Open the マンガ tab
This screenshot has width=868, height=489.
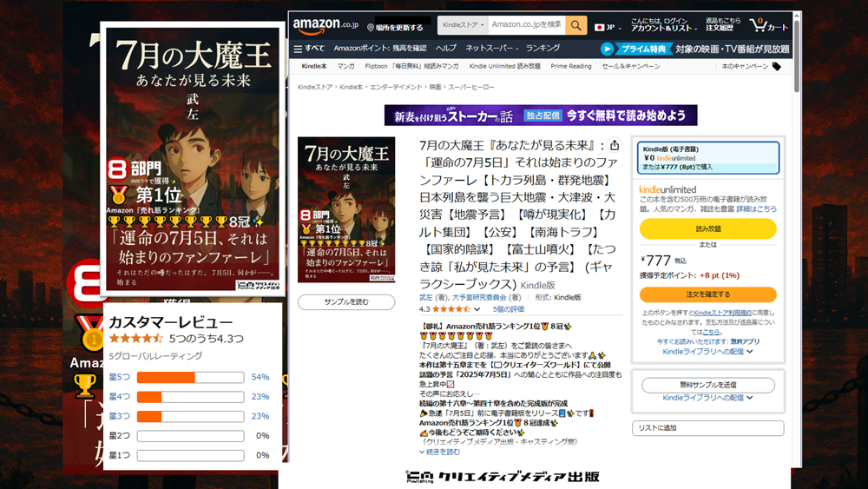point(345,67)
